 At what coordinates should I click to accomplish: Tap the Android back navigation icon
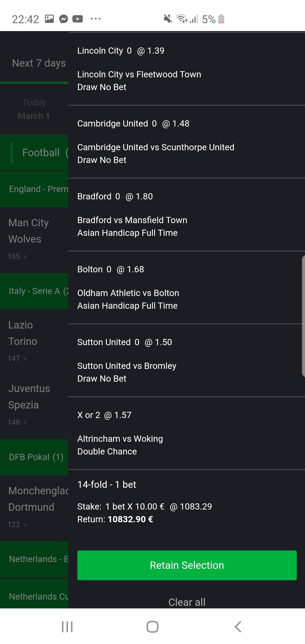[x=238, y=626]
